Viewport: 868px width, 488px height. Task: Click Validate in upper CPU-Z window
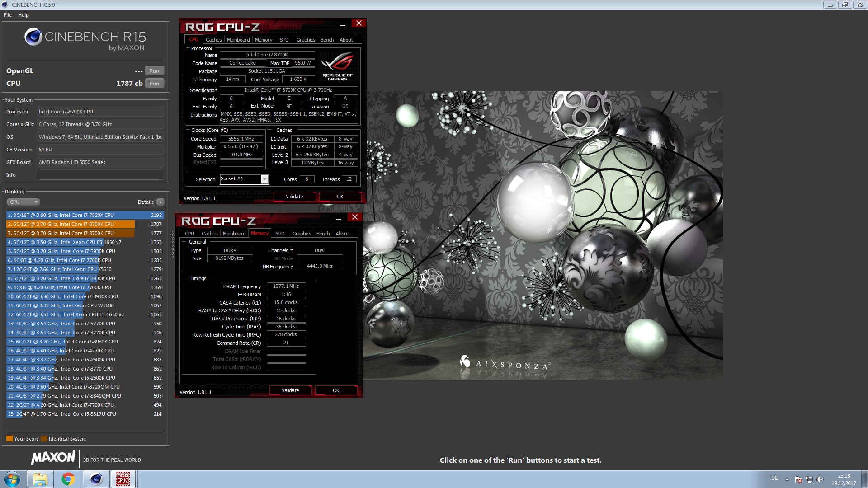294,197
